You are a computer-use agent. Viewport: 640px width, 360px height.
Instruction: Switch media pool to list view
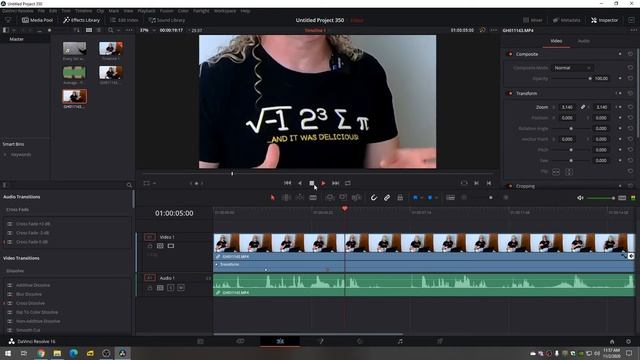99,30
